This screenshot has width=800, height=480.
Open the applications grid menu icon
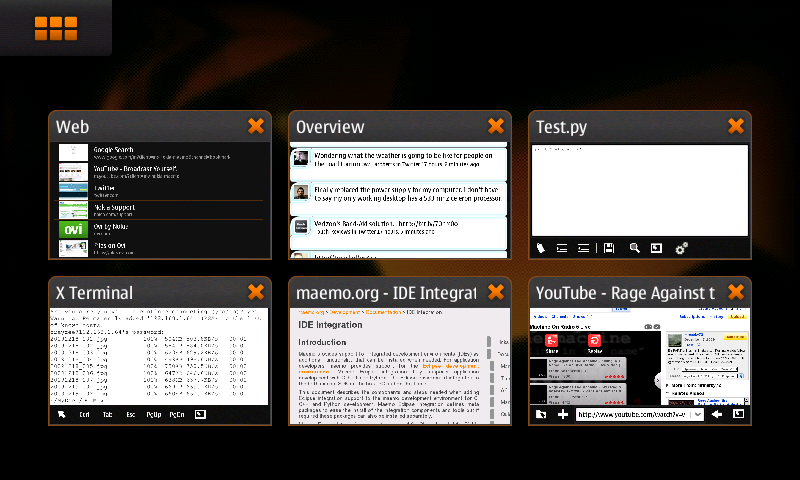(x=56, y=28)
